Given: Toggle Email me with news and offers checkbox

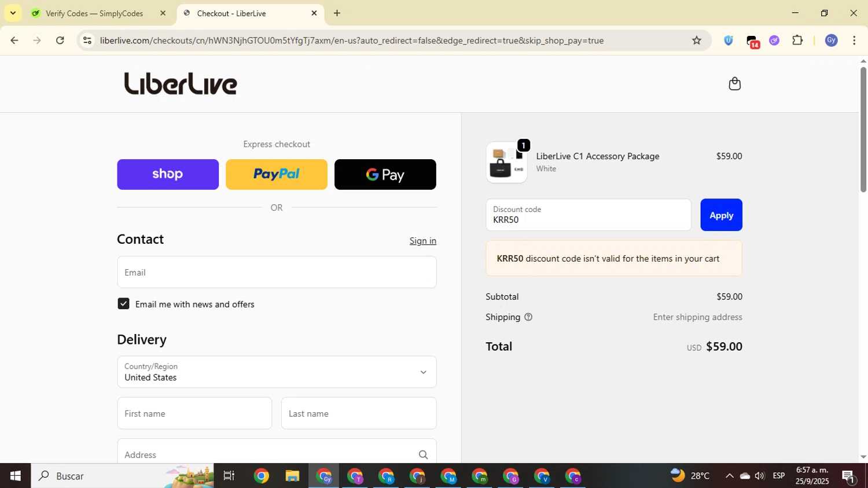Looking at the screenshot, I should 123,304.
